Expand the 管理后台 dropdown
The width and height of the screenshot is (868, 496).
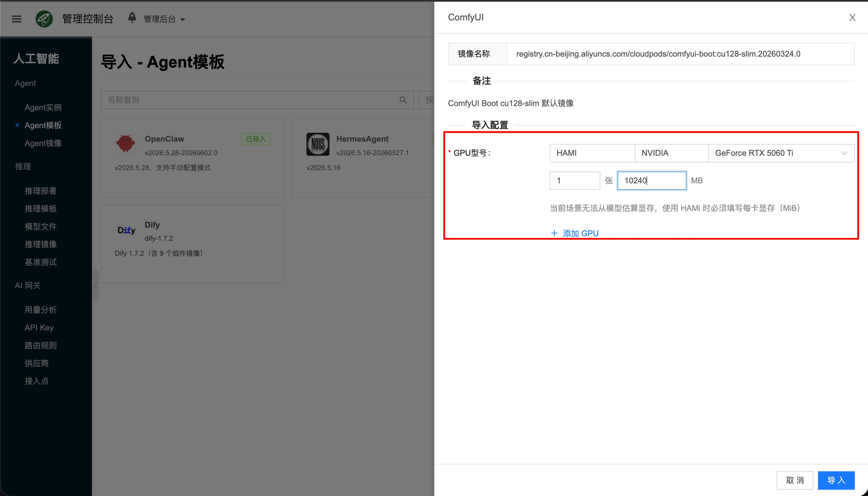click(x=164, y=19)
